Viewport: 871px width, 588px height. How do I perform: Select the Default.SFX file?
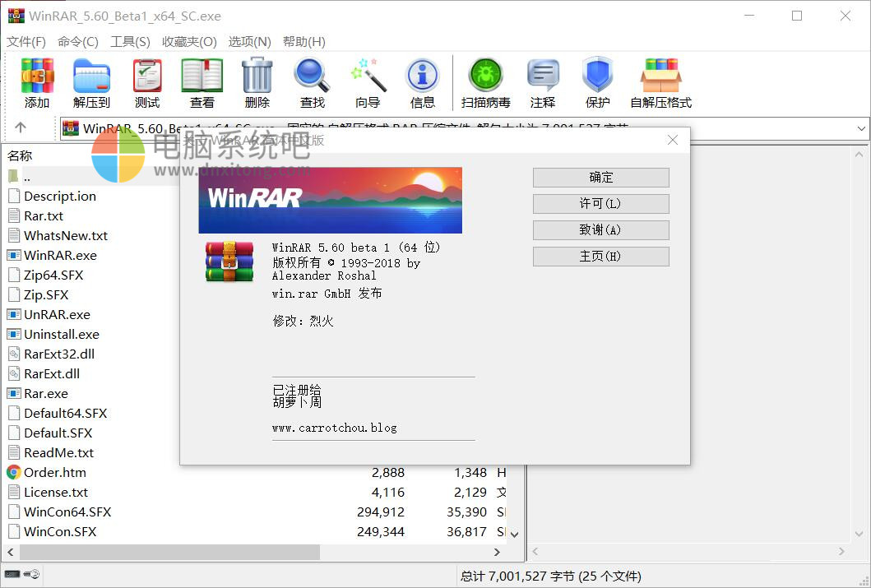tap(58, 433)
